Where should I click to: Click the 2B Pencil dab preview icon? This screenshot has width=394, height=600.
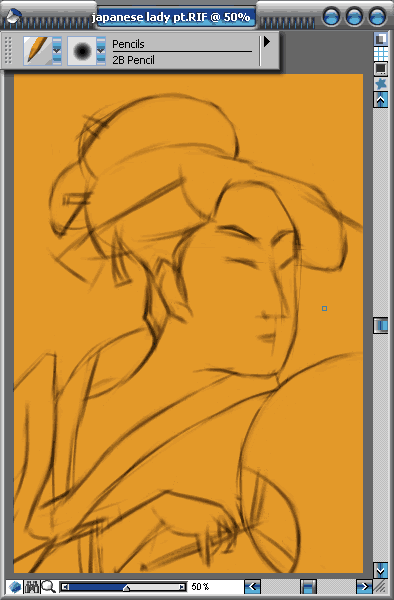[x=82, y=51]
